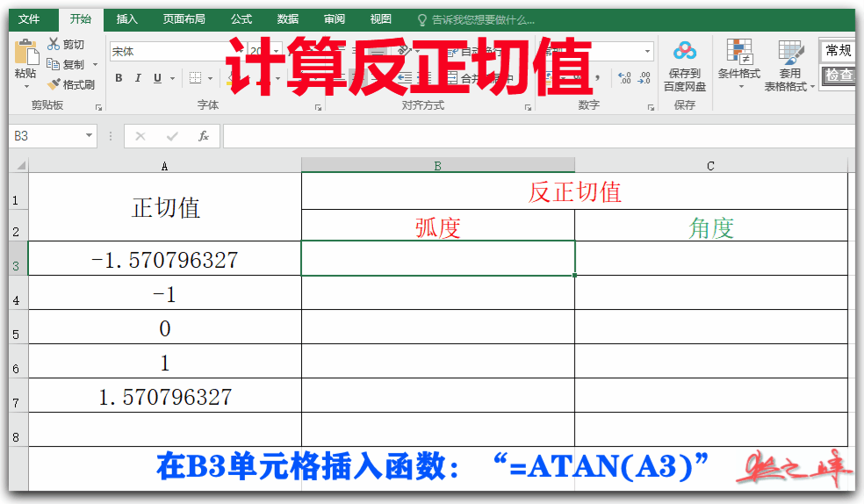This screenshot has width=864, height=504.
Task: Open the number format dropdown
Action: click(647, 51)
